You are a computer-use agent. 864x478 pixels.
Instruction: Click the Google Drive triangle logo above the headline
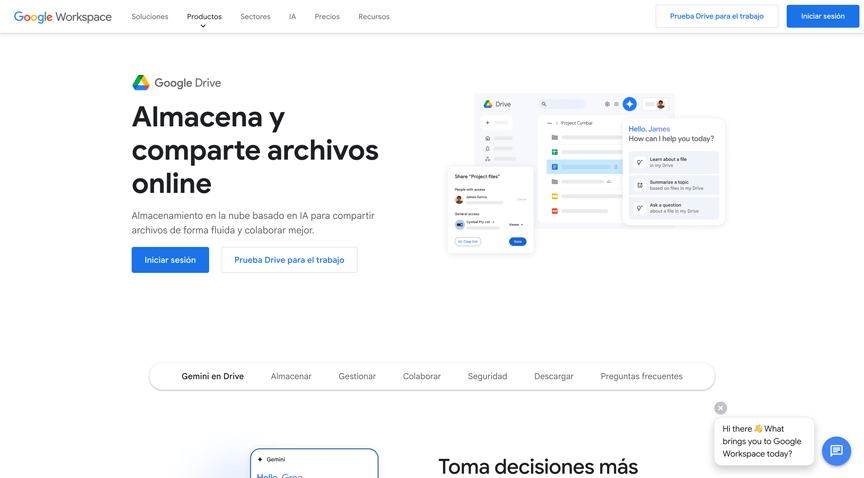(141, 83)
